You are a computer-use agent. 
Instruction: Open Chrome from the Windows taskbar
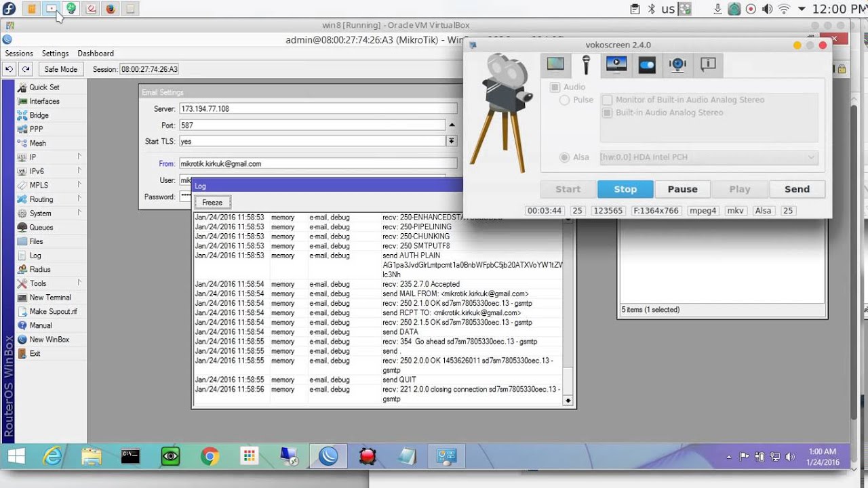click(x=210, y=457)
